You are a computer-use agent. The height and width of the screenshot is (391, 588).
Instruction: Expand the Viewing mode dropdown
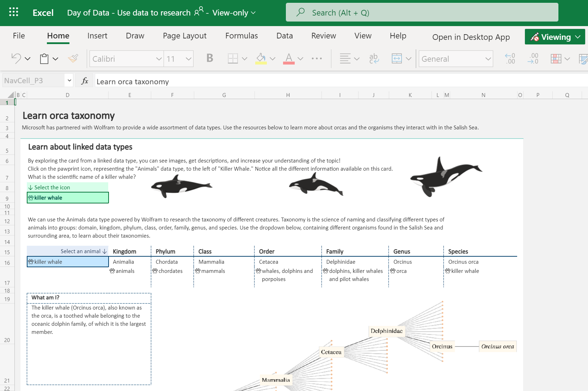[578, 37]
